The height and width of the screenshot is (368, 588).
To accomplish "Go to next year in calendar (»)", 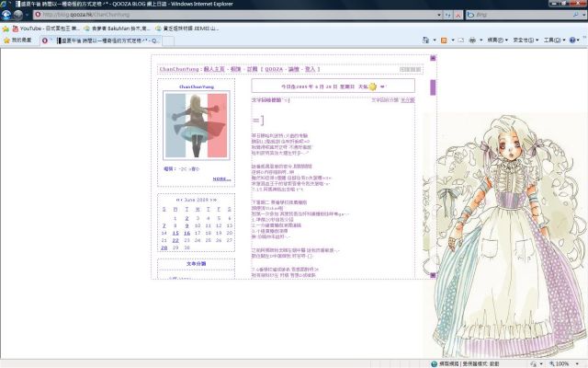I will pyautogui.click(x=215, y=201).
